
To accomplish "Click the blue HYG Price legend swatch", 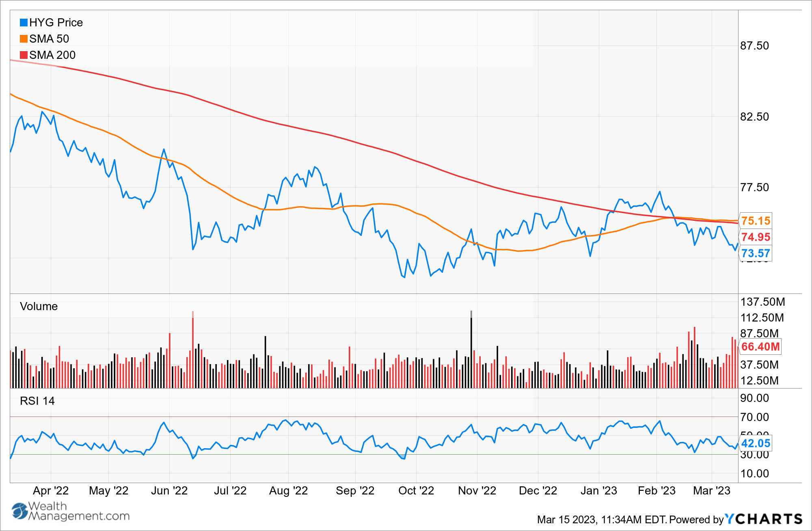I will pyautogui.click(x=24, y=23).
